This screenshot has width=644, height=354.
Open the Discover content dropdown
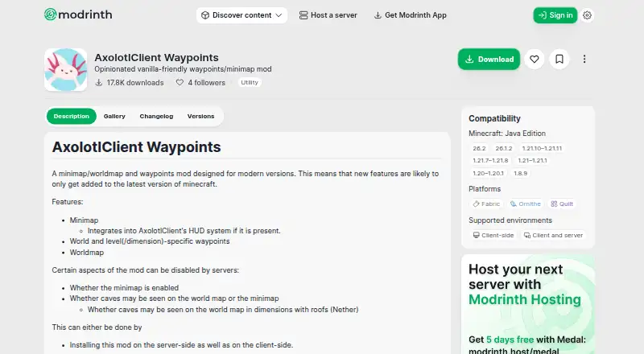click(242, 15)
